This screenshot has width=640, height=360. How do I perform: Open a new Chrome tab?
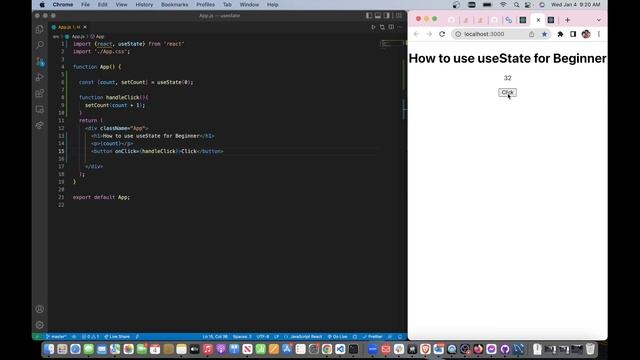pos(567,20)
